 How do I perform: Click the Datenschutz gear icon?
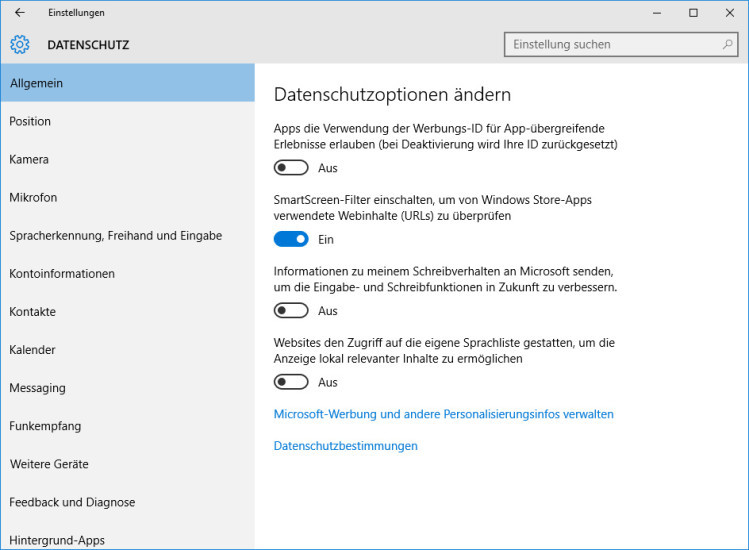pyautogui.click(x=20, y=44)
